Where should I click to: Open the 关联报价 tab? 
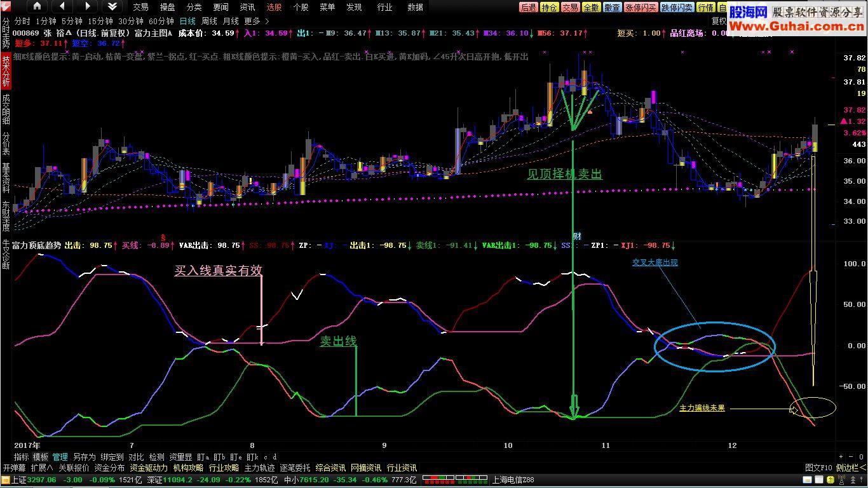click(74, 468)
